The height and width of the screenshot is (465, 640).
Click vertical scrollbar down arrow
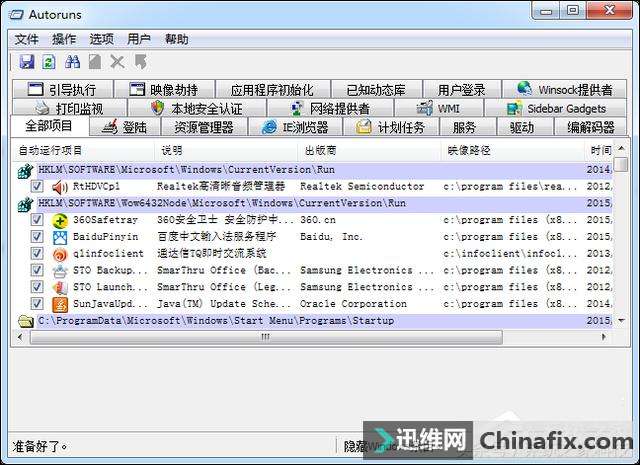pos(621,321)
